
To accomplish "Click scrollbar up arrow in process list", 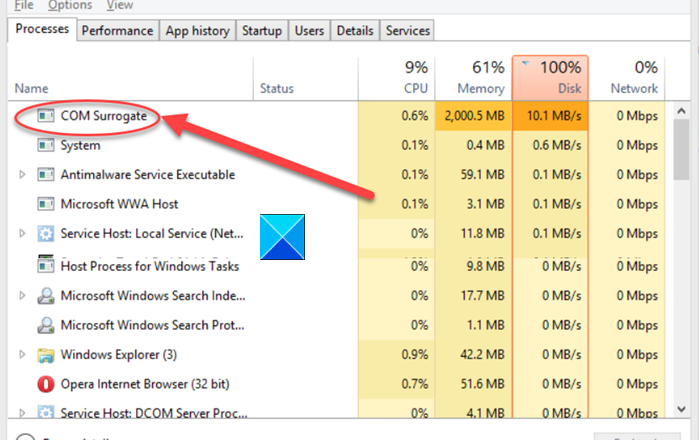I will coord(681,111).
